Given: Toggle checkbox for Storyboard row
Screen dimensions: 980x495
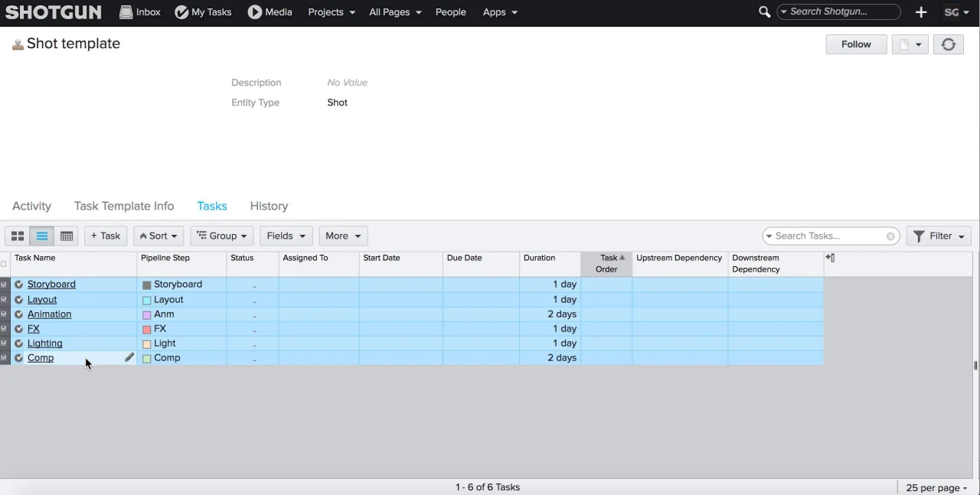Looking at the screenshot, I should (4, 285).
